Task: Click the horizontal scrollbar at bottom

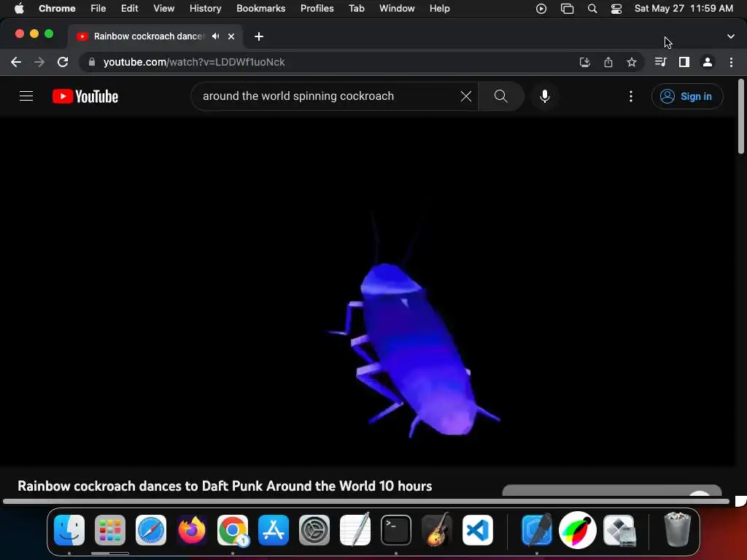Action: (x=366, y=501)
